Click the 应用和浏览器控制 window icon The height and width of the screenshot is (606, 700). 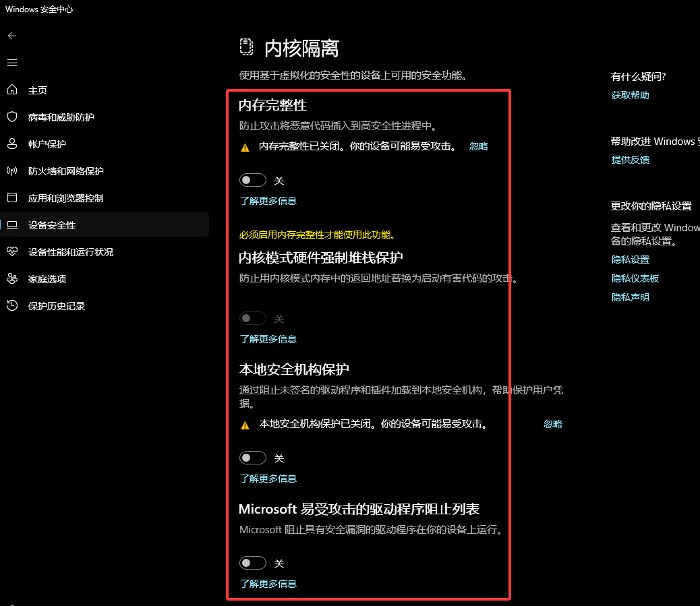(12, 198)
